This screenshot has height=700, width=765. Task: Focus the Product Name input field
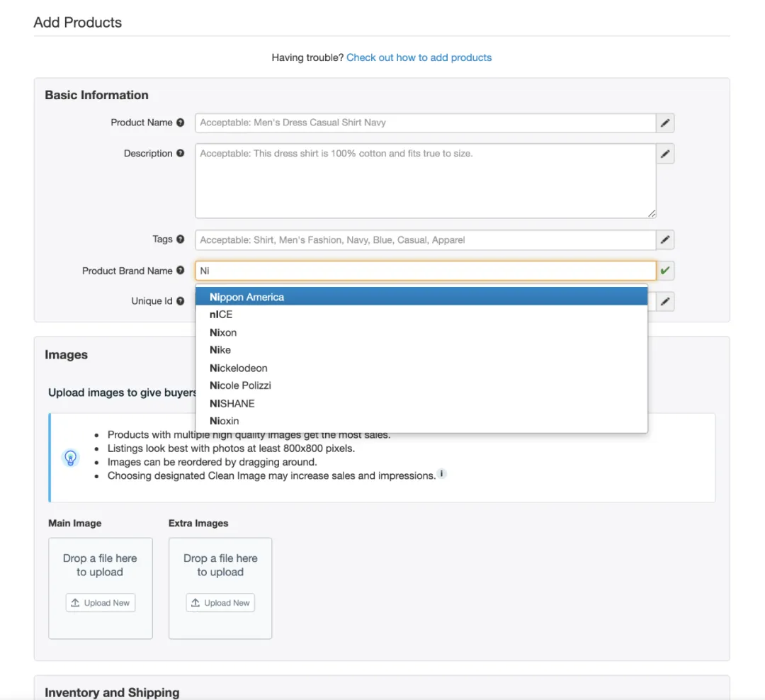426,123
